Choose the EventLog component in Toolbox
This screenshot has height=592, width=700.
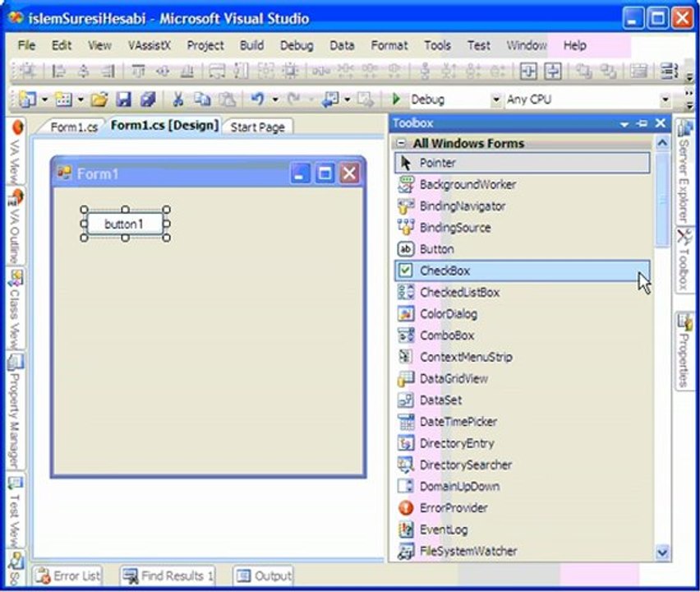522,530
